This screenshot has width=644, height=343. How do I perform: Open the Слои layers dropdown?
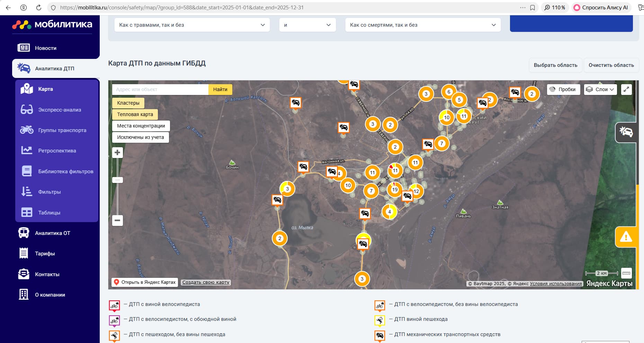coord(600,89)
